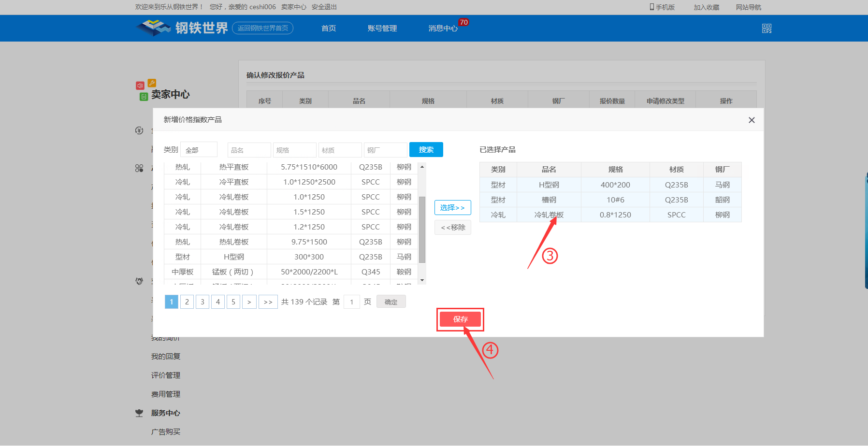The image size is (868, 446).
Task: Open 广告购买 in sidebar
Action: point(166,432)
